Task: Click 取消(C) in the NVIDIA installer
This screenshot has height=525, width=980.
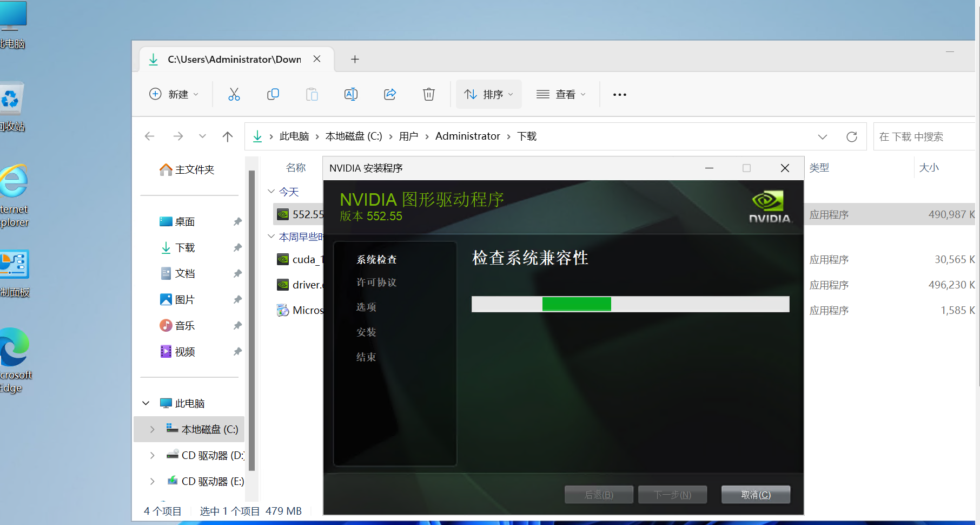Action: pos(756,495)
